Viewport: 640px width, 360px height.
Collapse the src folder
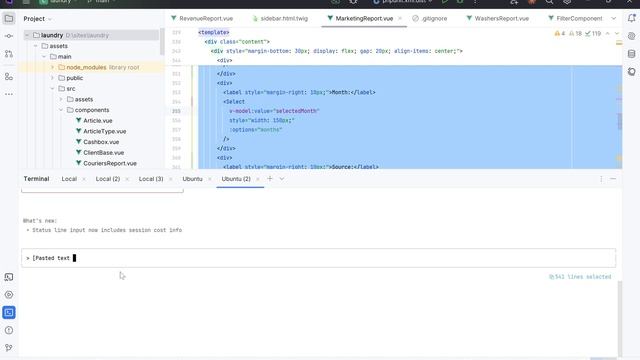(53, 89)
